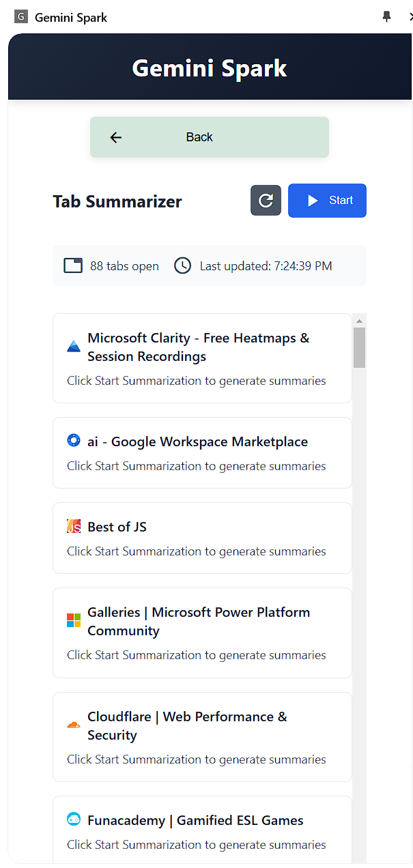The image size is (413, 868).
Task: Click the Funacademy favicon
Action: tap(74, 820)
